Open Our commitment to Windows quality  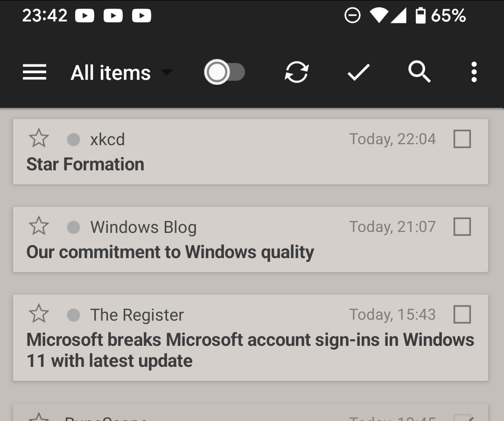pyautogui.click(x=170, y=252)
